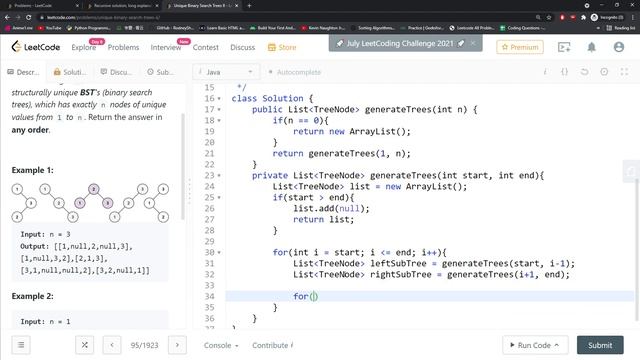Go to previous problem arrow
Screen dimensions: 640x360
click(x=112, y=345)
